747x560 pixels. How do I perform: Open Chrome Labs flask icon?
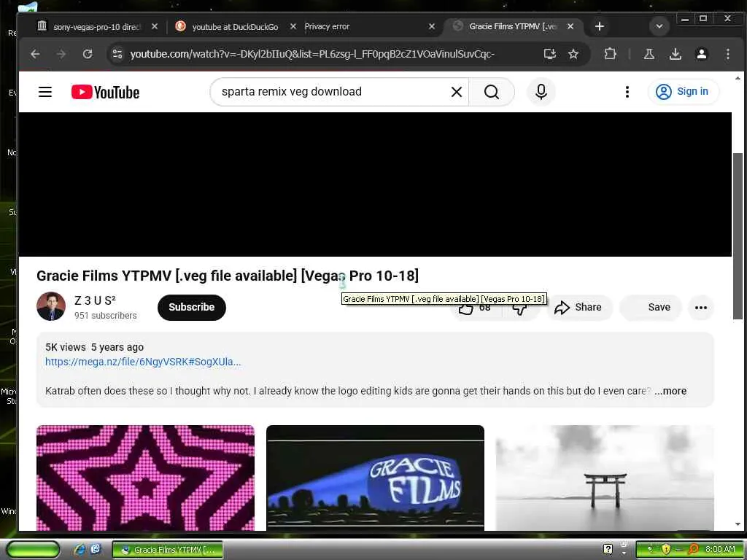point(649,54)
